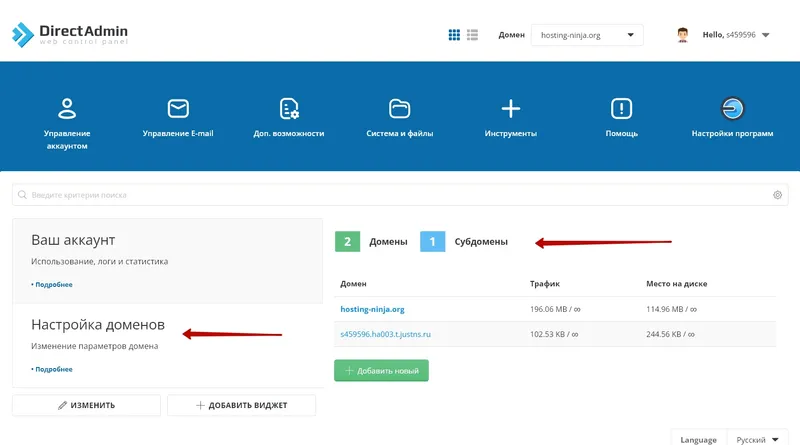This screenshot has height=445, width=800.
Task: Switch to the Субдомены tab
Action: (x=481, y=242)
